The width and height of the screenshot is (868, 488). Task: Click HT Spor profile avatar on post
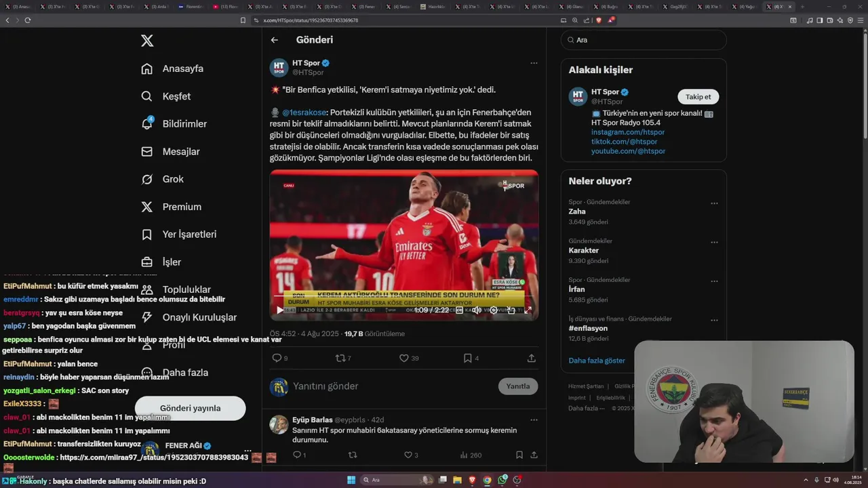[279, 67]
